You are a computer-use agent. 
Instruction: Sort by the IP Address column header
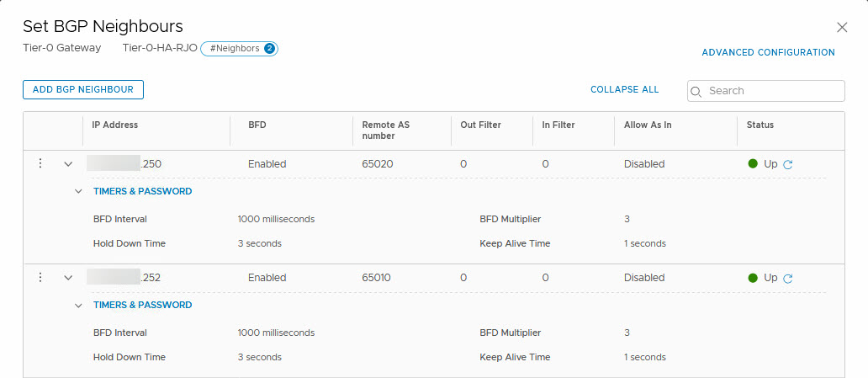[x=115, y=125]
